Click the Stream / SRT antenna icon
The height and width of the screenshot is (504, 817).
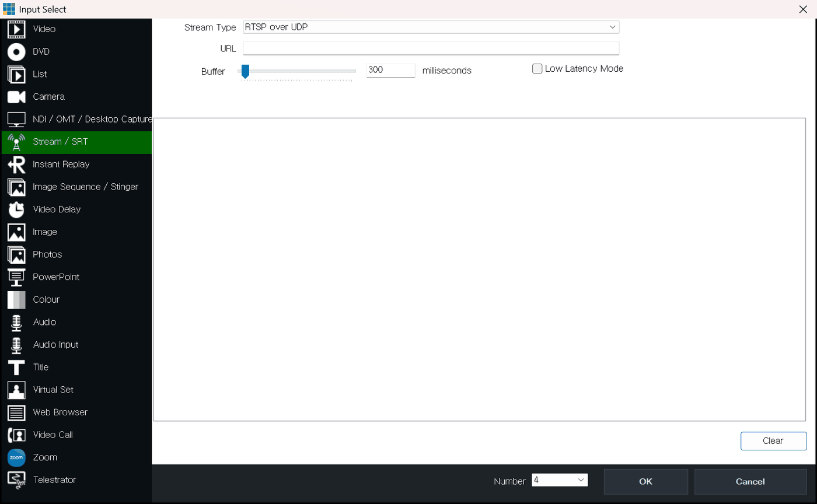16,142
